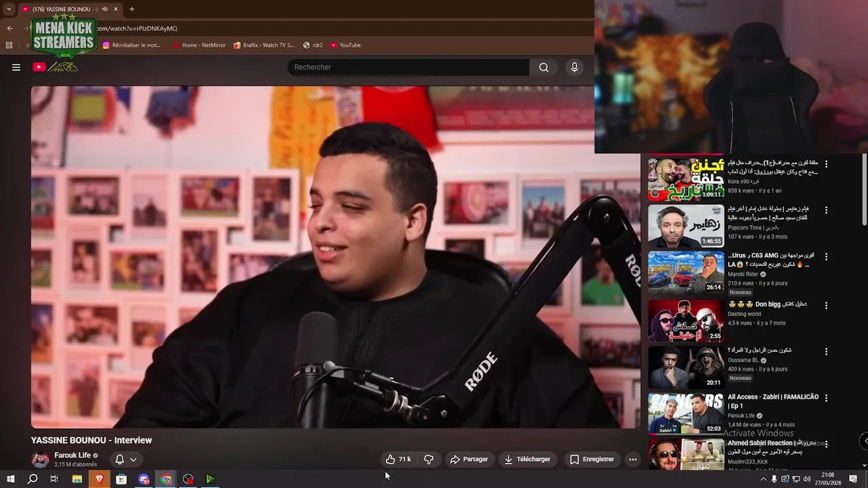Image resolution: width=868 pixels, height=488 pixels.
Task: Open the rdr2 bookmark
Action: [x=313, y=45]
